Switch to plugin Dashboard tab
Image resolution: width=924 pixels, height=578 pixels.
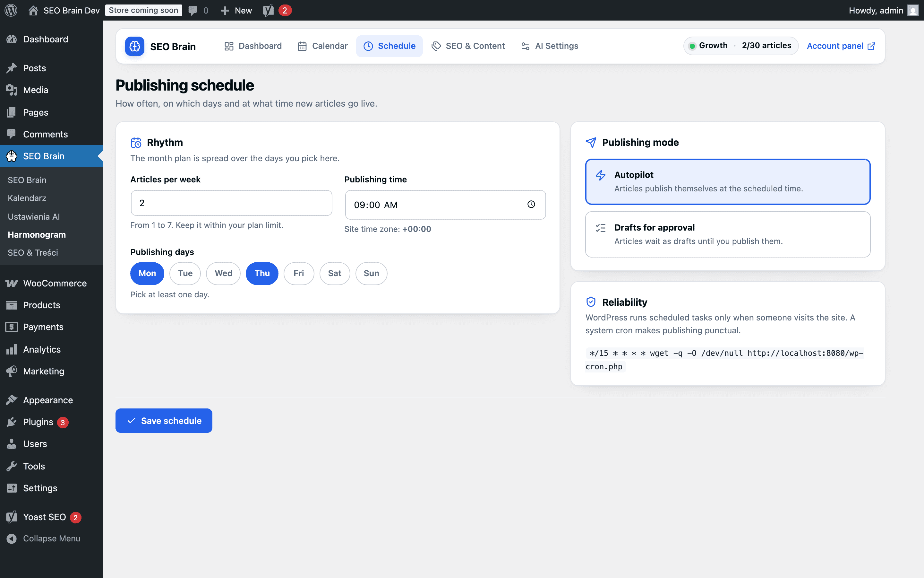253,46
